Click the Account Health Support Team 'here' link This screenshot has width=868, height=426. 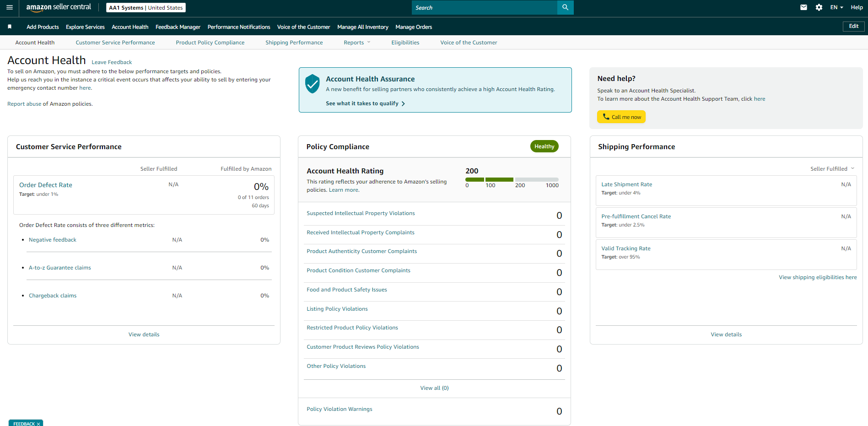760,99
